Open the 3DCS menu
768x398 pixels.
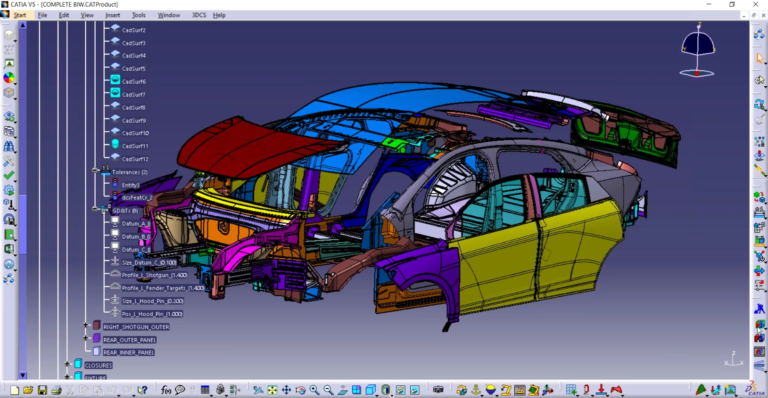pos(199,15)
